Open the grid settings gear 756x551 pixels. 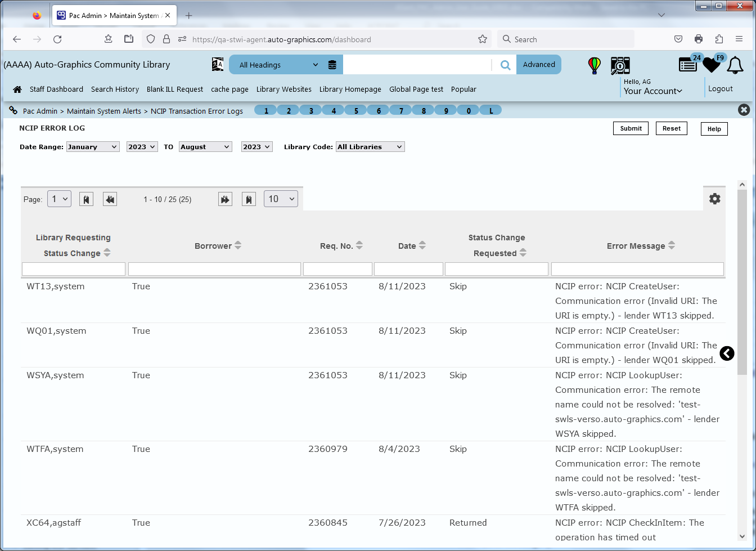coord(714,199)
